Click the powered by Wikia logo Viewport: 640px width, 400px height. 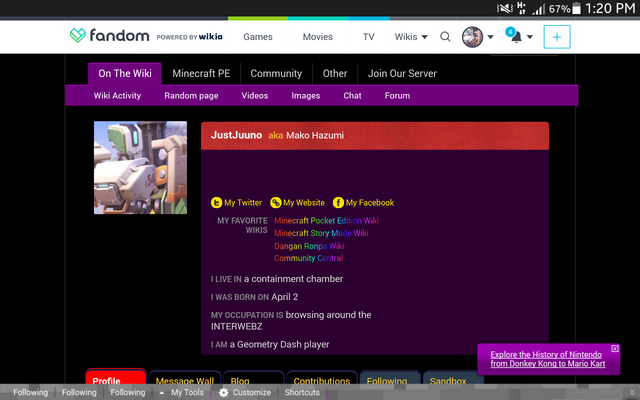(x=189, y=37)
